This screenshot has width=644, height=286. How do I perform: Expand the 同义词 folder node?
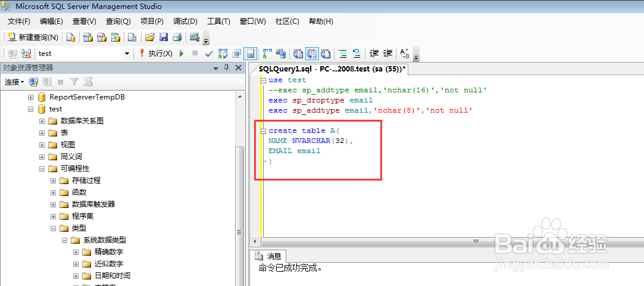point(42,157)
